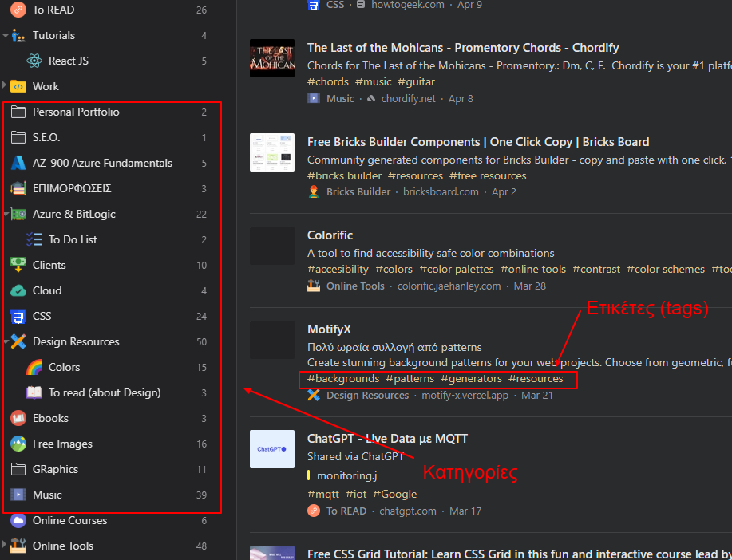732x560 pixels.
Task: Click the React JS atom icon
Action: pos(34,61)
